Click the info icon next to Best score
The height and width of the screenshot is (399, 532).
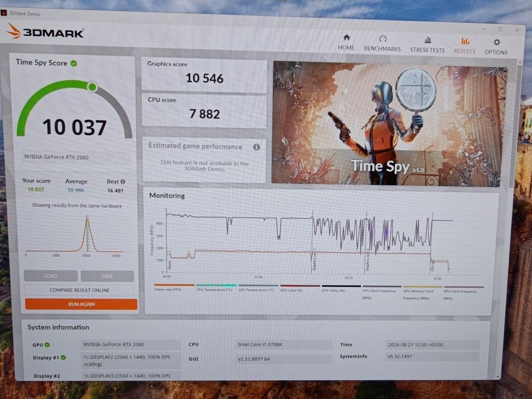point(123,181)
